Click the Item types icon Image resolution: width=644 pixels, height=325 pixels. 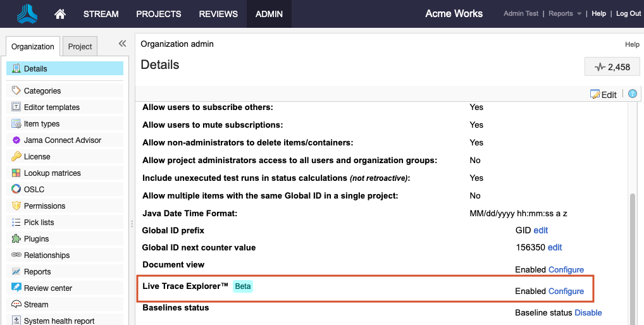[16, 123]
